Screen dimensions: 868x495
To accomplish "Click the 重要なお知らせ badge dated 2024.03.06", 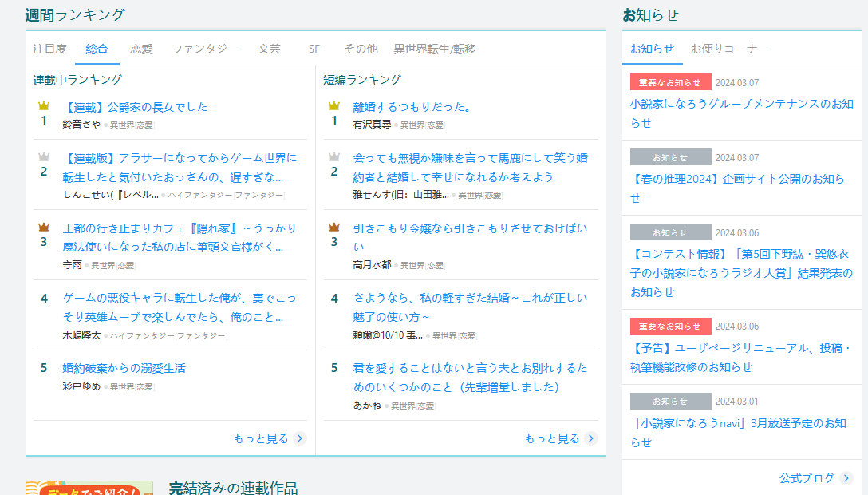I will [x=670, y=326].
